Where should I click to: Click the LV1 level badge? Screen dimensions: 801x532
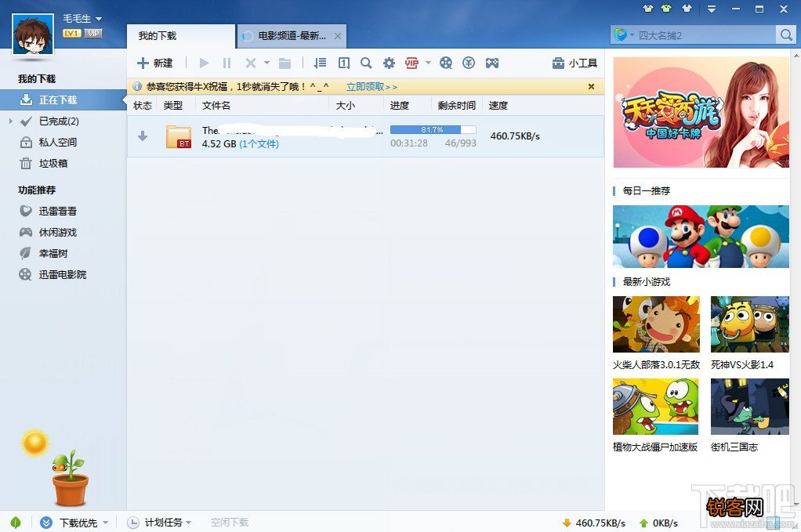71,33
